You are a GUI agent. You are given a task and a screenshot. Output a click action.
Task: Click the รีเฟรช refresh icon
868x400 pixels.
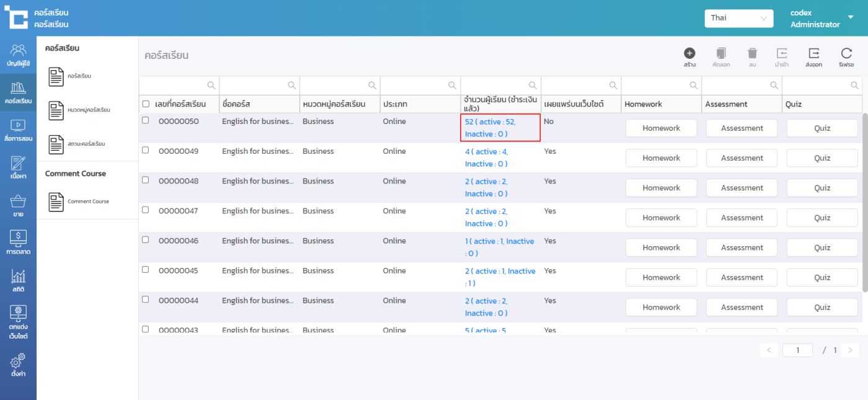846,54
